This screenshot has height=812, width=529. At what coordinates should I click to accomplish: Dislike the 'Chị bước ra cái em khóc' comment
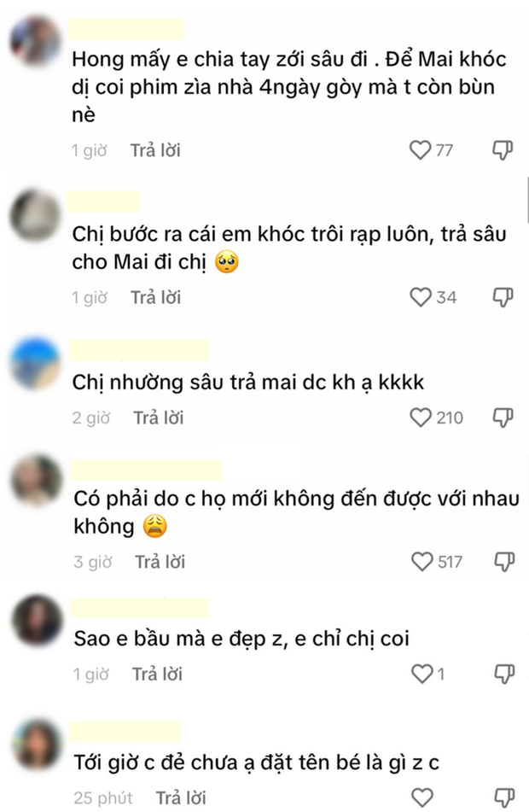coord(502,297)
